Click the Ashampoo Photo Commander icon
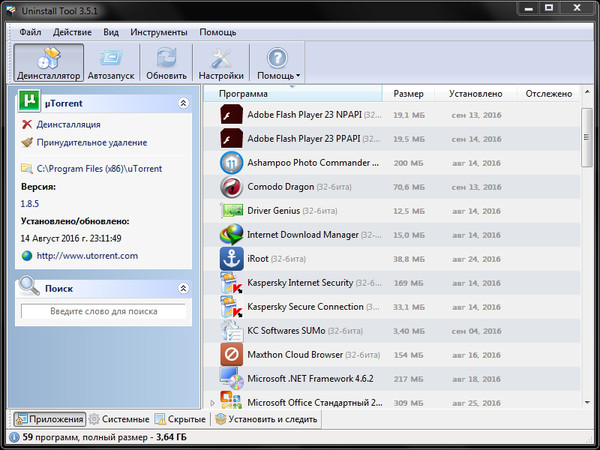This screenshot has height=450, width=600. pos(231,162)
